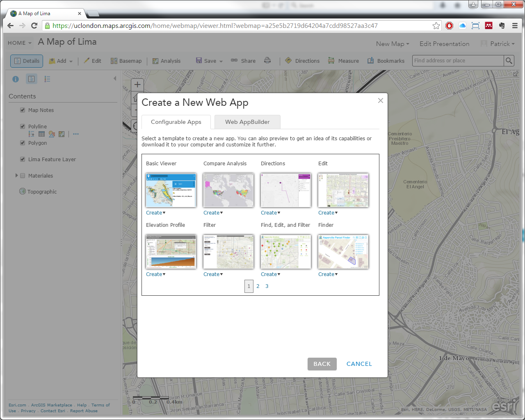Open the Analysis tool
This screenshot has height=420, width=525.
coord(167,61)
